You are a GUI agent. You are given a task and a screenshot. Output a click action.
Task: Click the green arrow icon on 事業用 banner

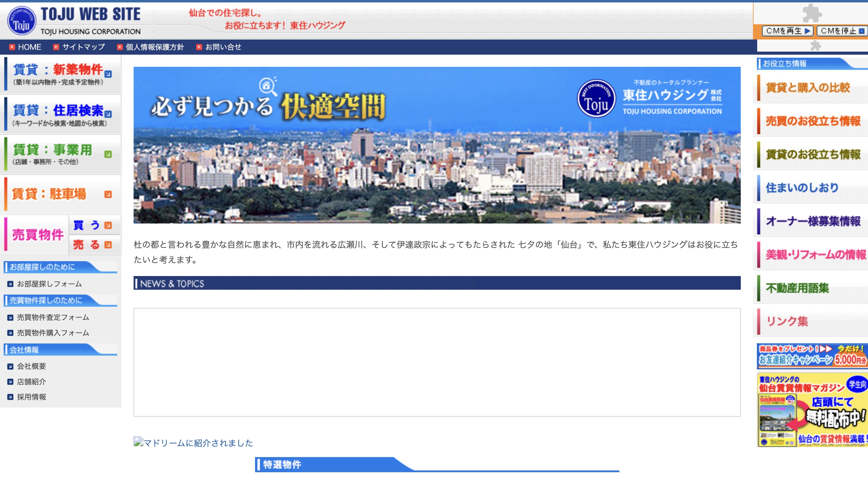108,154
